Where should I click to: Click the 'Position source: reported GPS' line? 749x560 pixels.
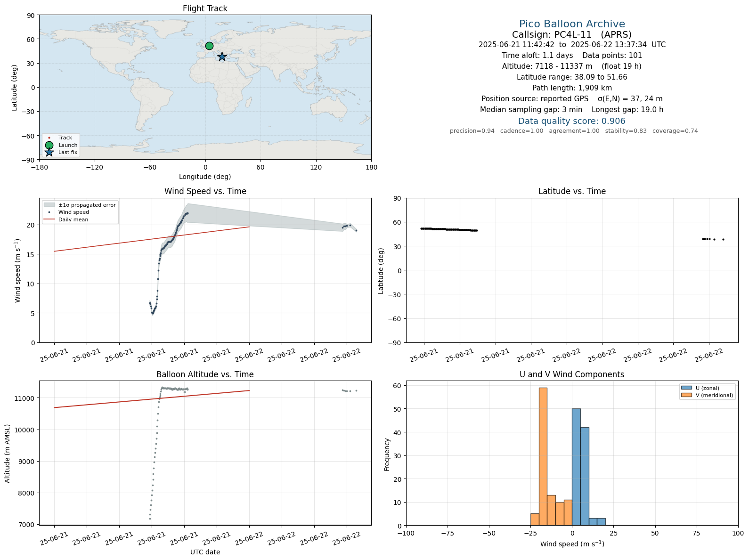[x=572, y=99]
